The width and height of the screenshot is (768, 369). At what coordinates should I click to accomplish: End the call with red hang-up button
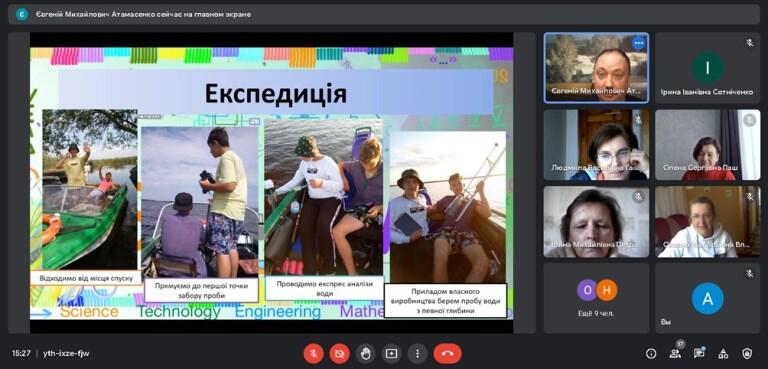[x=447, y=353]
